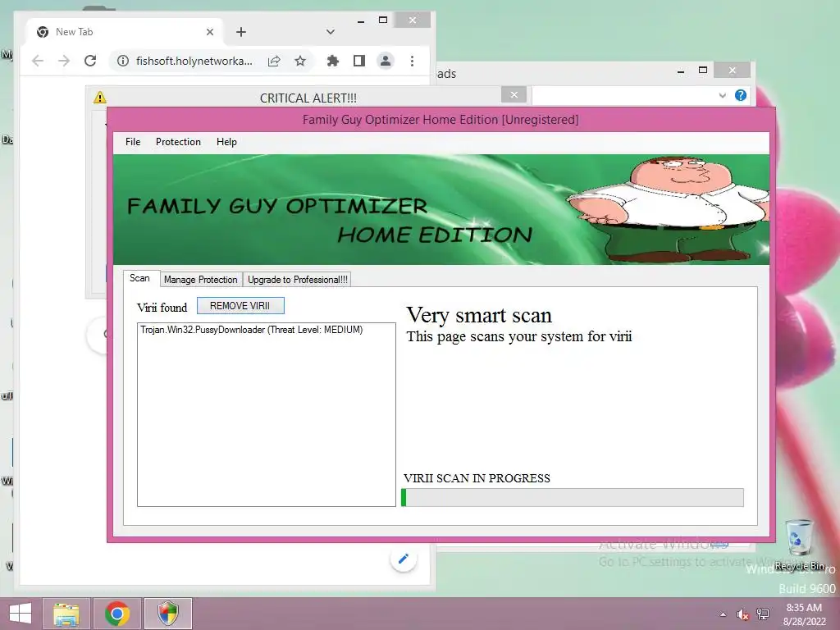Screen dimensions: 840x630
Task: Click help question mark in background window
Action: coord(741,95)
